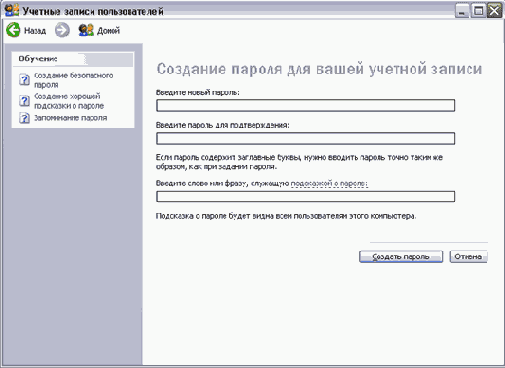Open the Home users icon in toolbar
The width and height of the screenshot is (505, 368).
86,30
